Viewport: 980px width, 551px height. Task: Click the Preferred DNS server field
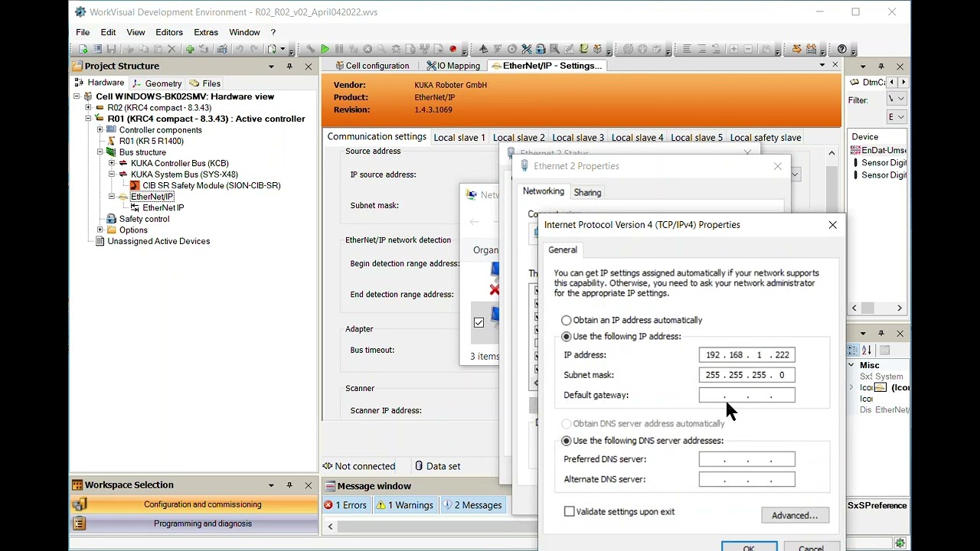746,459
